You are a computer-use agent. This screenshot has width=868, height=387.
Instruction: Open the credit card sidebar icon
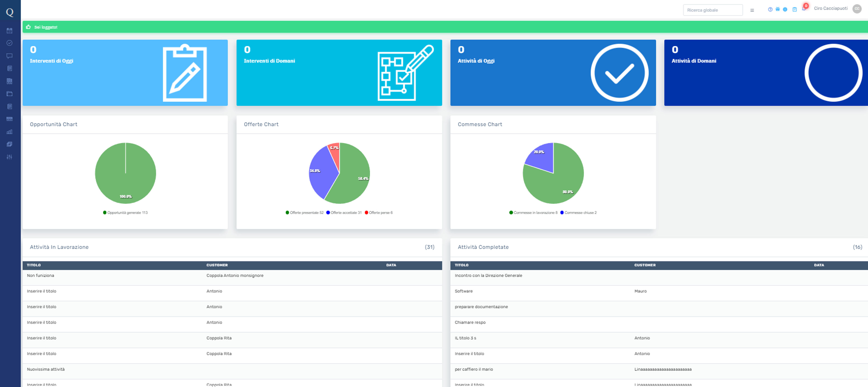[x=9, y=119]
